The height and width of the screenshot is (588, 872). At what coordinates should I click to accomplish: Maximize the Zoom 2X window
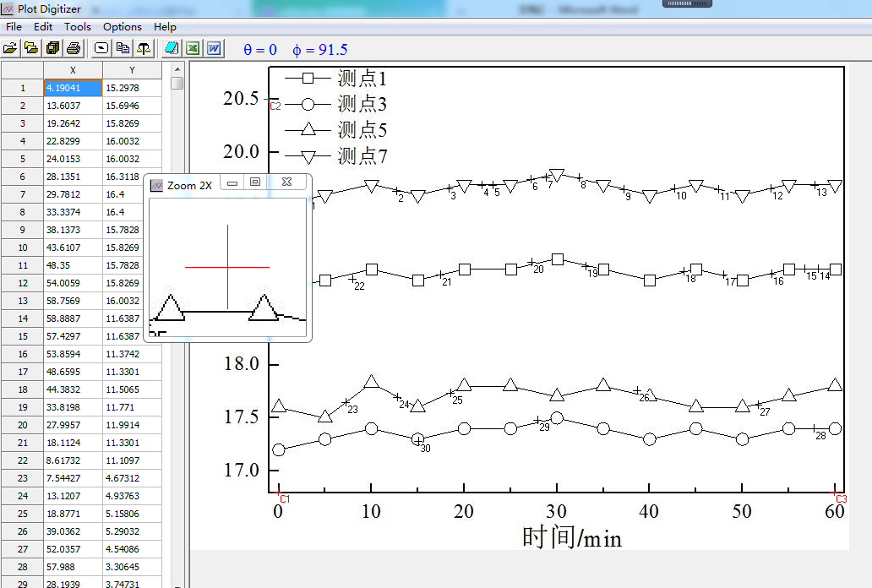[x=255, y=182]
